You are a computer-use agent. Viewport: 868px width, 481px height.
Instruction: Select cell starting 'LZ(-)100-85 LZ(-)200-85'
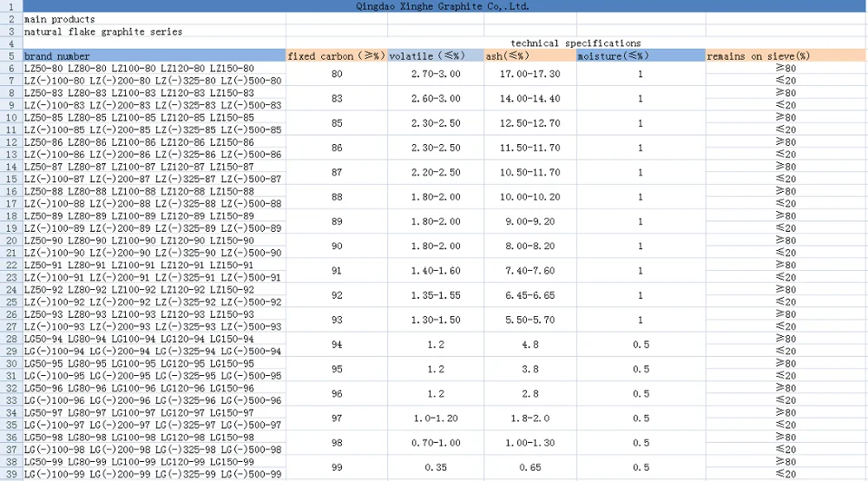point(154,129)
